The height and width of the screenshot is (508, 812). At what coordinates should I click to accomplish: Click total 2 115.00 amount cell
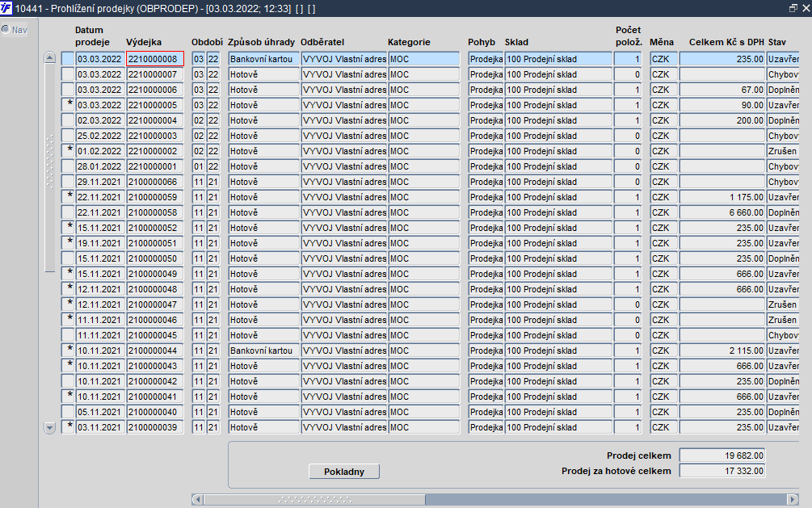[722, 351]
